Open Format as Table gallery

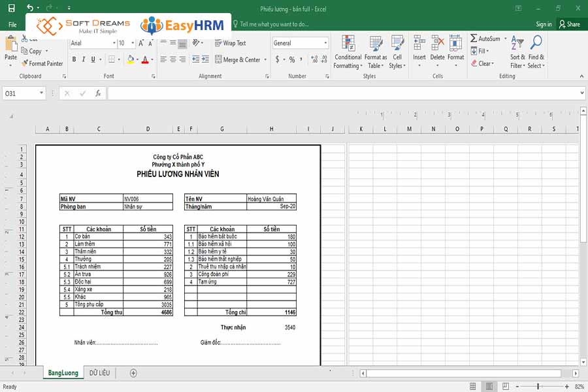376,52
